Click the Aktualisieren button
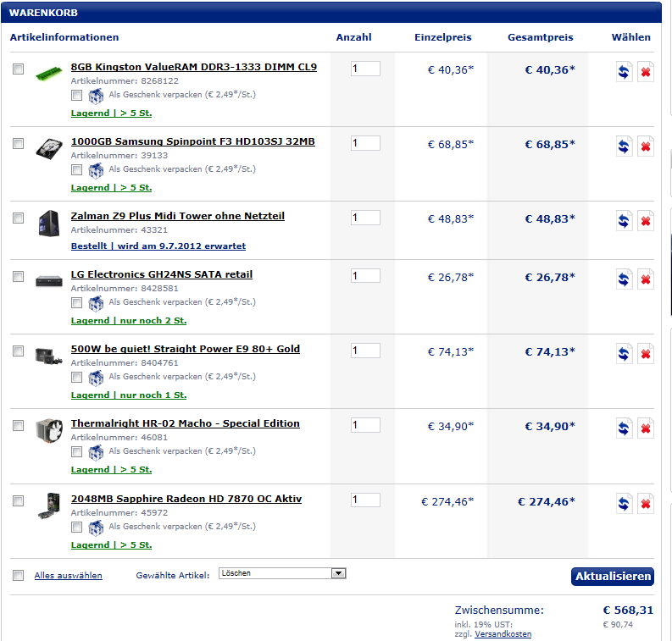 click(613, 577)
